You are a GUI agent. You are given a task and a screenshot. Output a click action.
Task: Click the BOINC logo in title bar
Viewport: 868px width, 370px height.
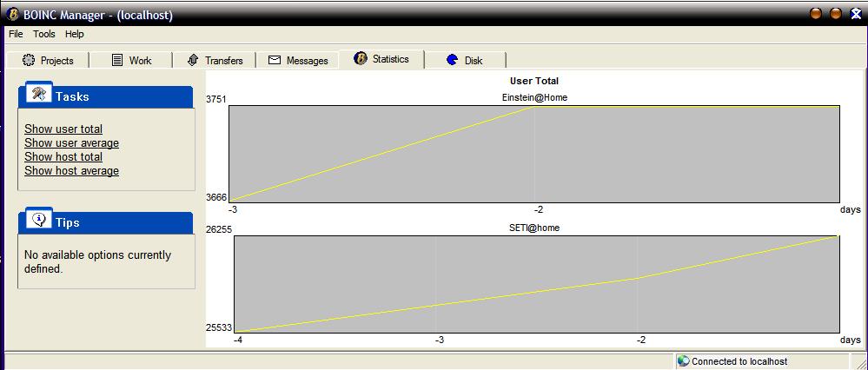[x=14, y=15]
